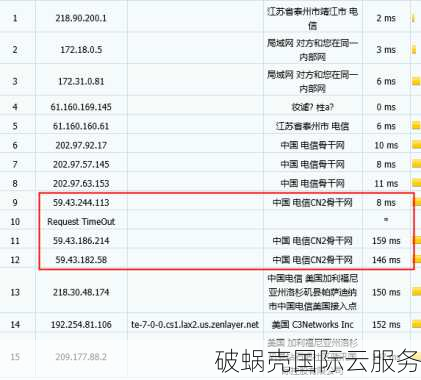
Task: Select backbone hop address 202.97.92.17
Action: pyautogui.click(x=81, y=145)
